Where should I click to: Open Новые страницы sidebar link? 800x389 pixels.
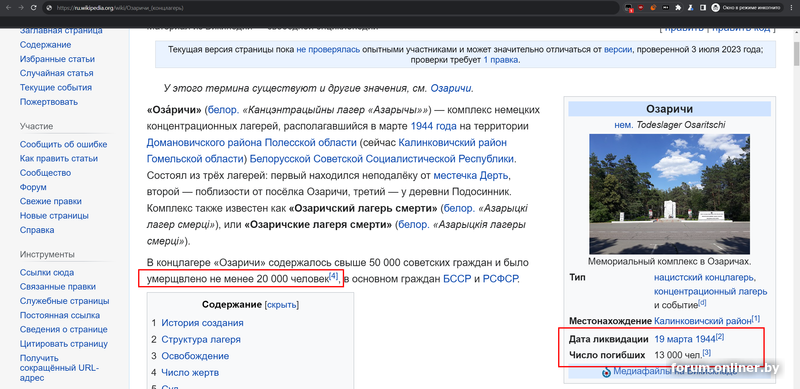54,216
